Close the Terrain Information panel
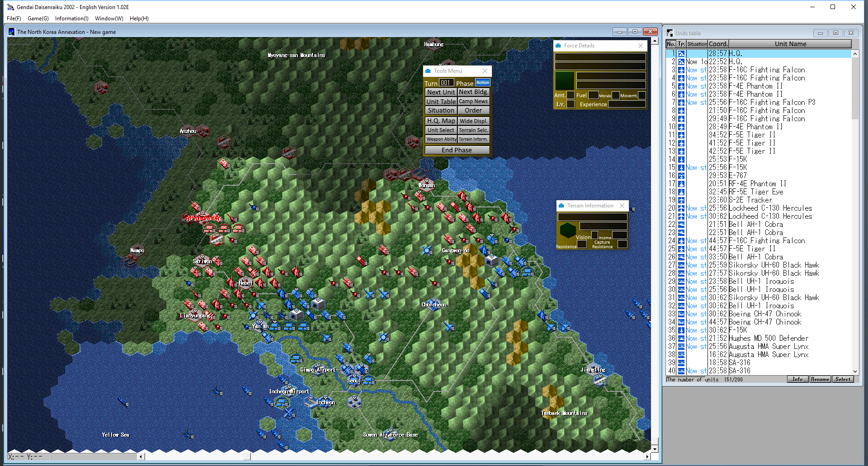 click(x=622, y=206)
